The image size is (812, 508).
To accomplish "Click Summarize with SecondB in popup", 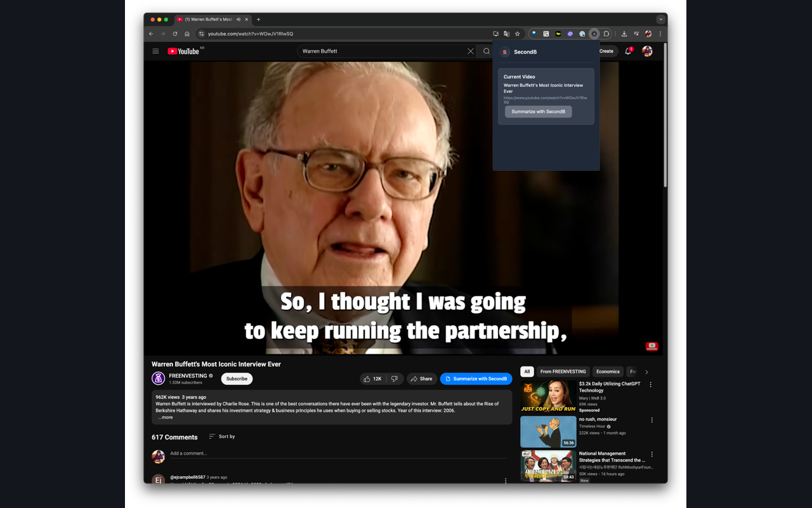I will [538, 112].
